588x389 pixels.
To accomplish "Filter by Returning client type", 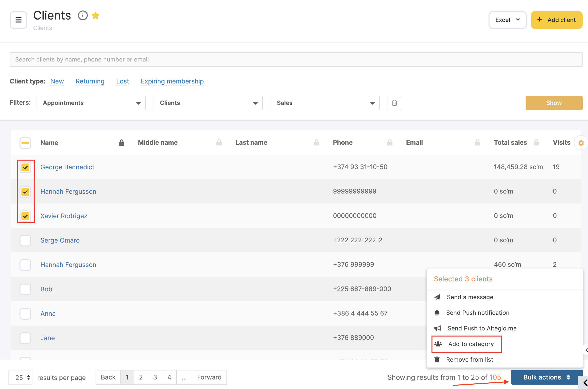I will (90, 81).
